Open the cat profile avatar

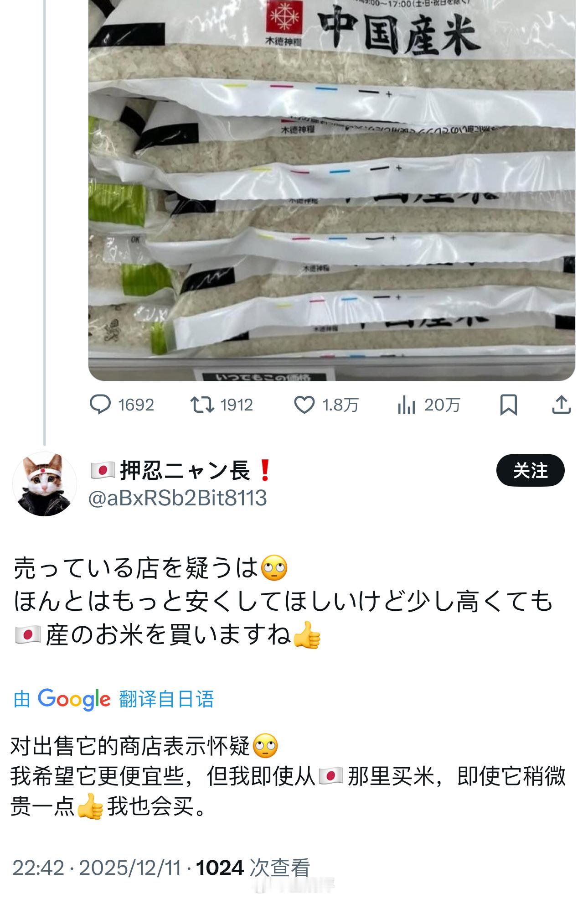click(x=45, y=484)
